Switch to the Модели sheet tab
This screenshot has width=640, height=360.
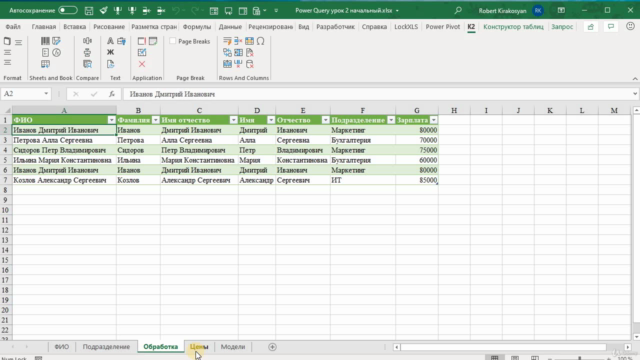[x=233, y=347]
